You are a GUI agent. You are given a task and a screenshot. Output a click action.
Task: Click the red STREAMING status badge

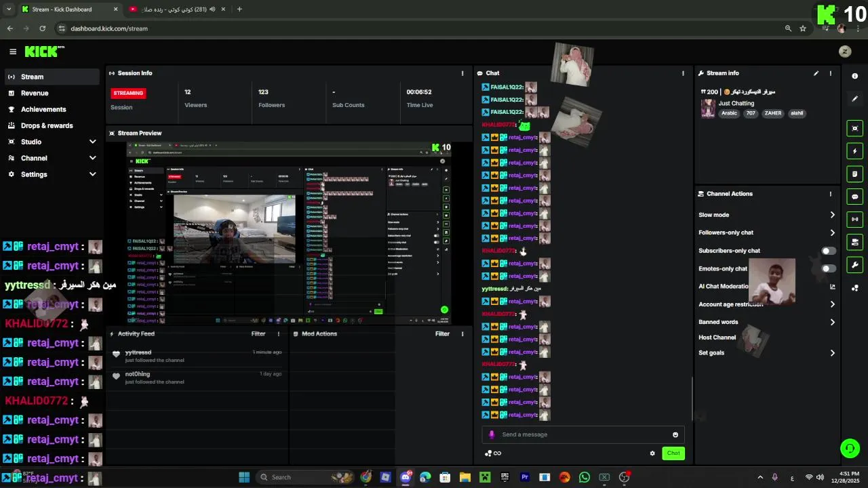tap(128, 93)
